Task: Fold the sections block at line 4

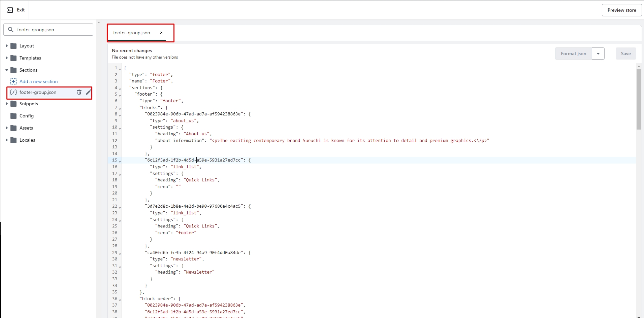Action: point(120,89)
